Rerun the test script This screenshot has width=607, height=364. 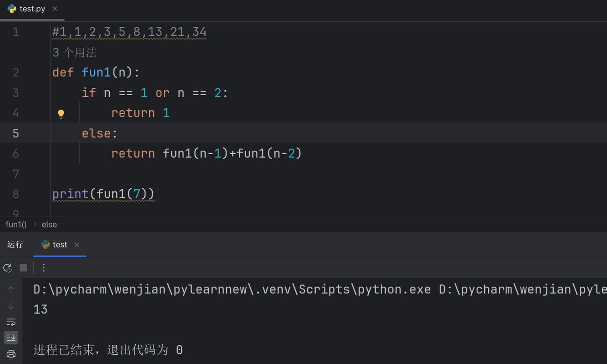pyautogui.click(x=7, y=268)
